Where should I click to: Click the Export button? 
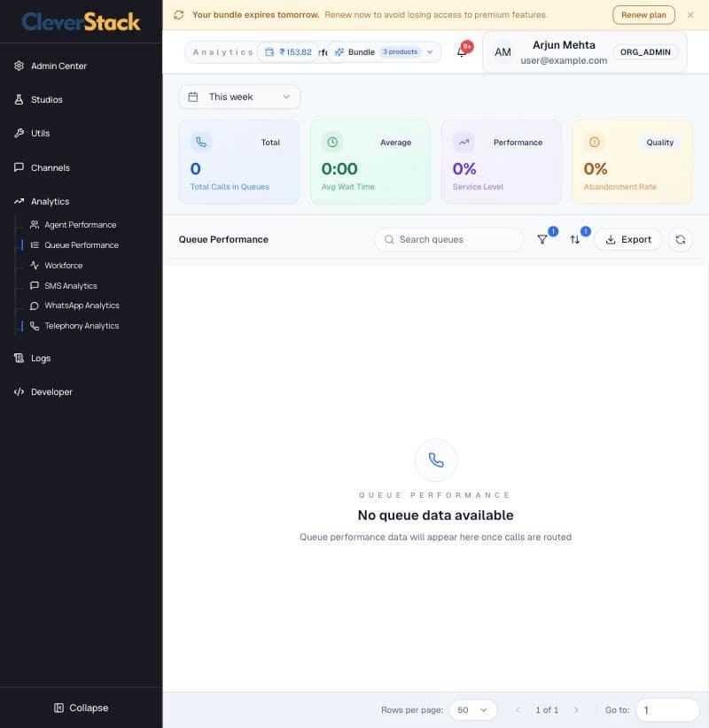coord(628,240)
